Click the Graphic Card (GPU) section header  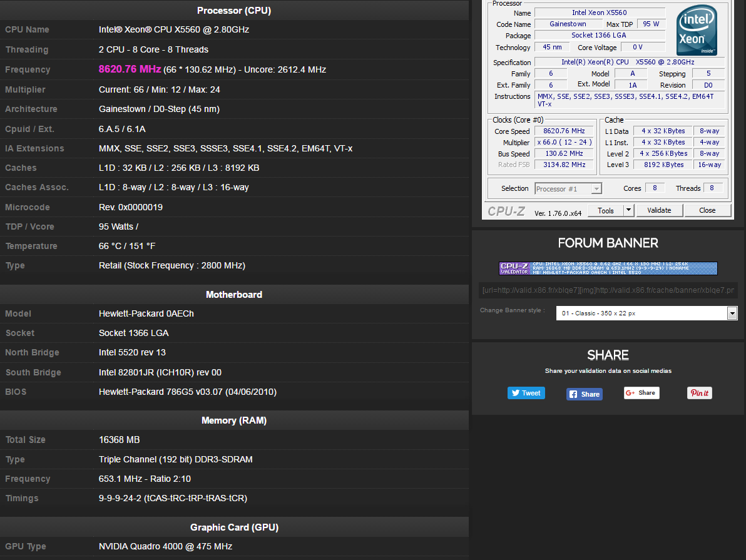click(x=234, y=527)
